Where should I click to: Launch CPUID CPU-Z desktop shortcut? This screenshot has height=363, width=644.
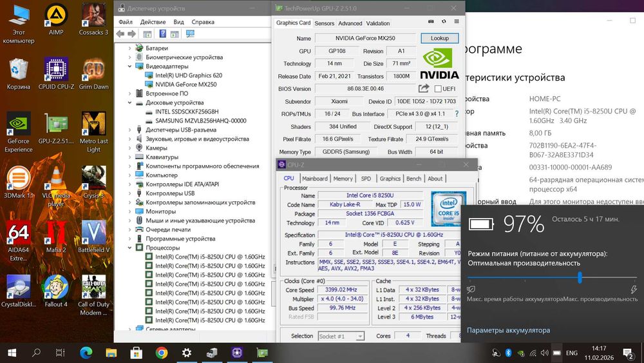(x=56, y=74)
